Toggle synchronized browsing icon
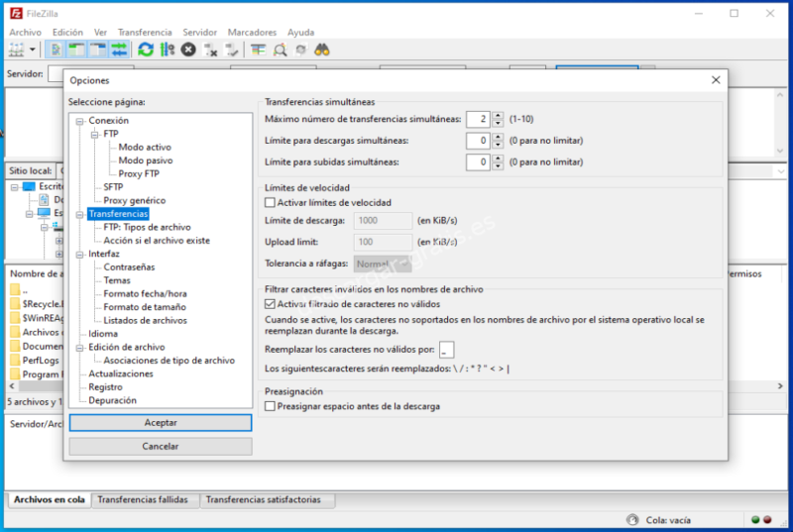Screen dimensions: 793x532 click(x=301, y=50)
